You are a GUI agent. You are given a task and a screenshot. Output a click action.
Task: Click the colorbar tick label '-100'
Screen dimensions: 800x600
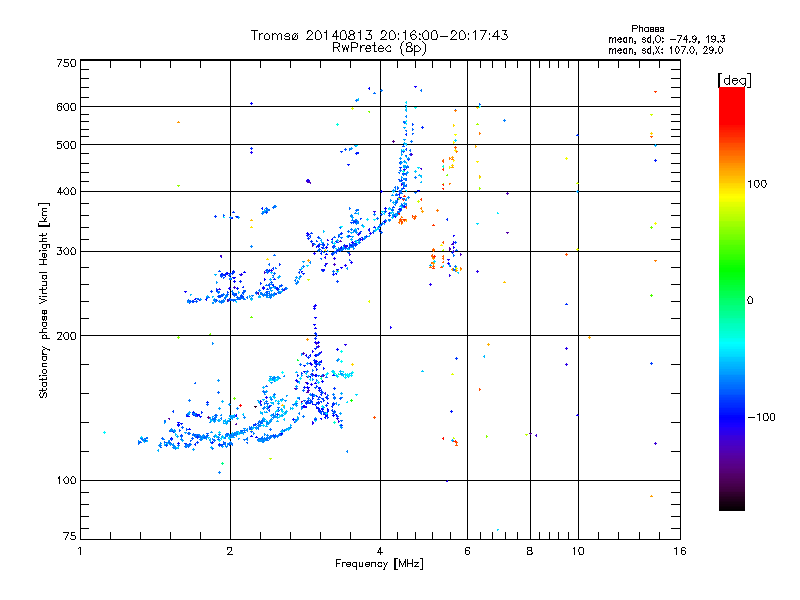tap(761, 417)
